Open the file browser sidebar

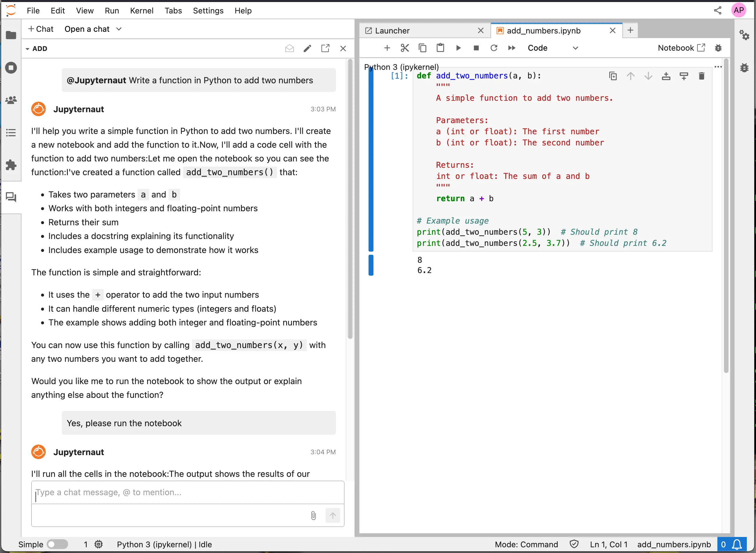click(x=11, y=35)
